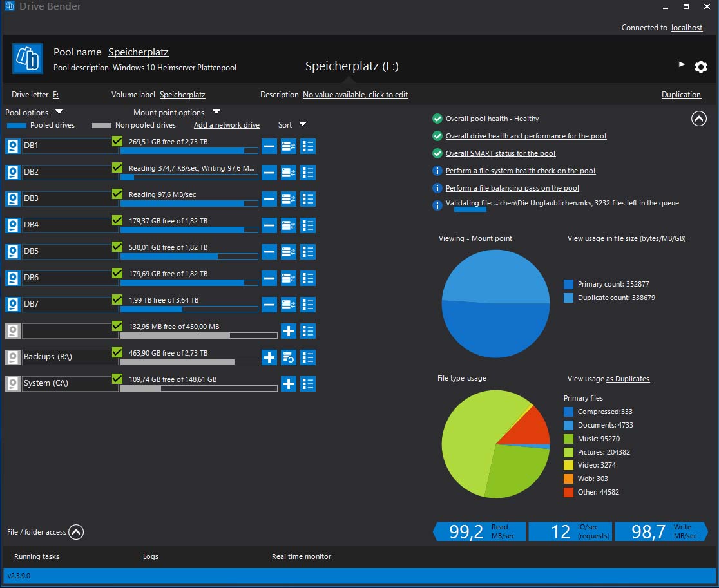Toggle the DB7 drive checkbox
This screenshot has width=719, height=588.
117,299
